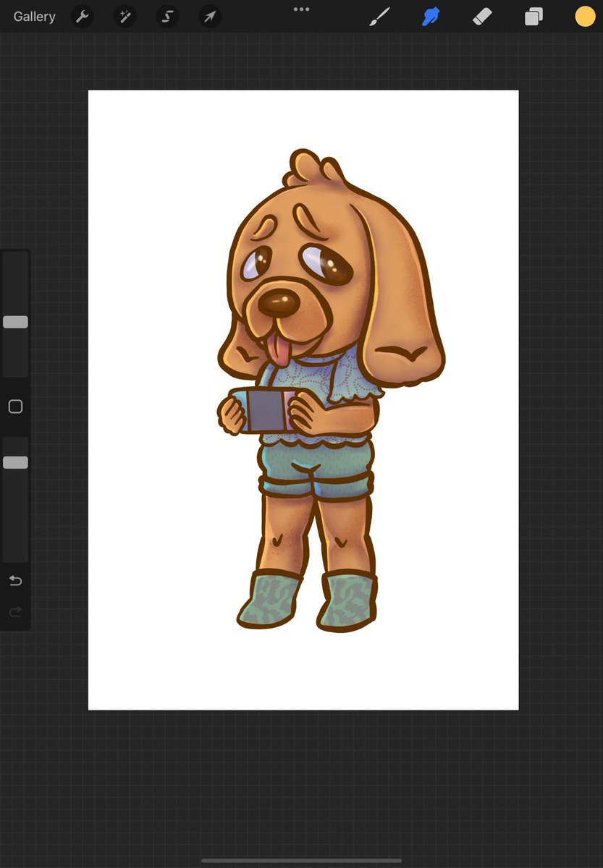Select the Smudge tool
603x868 pixels.
click(x=431, y=16)
